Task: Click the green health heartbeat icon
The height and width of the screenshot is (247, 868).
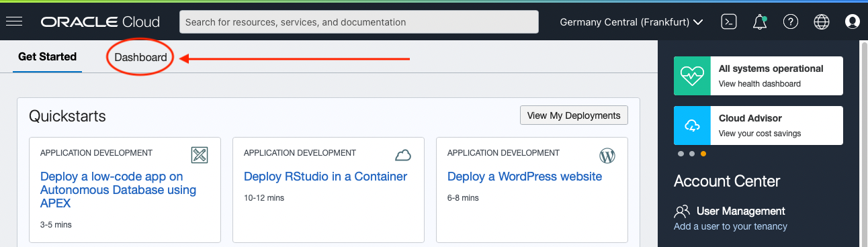Action: (692, 76)
